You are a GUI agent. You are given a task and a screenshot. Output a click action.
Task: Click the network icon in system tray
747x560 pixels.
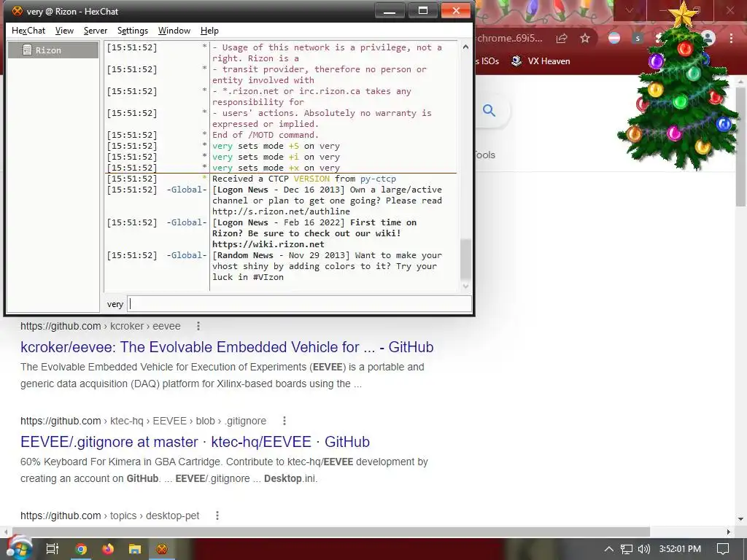pos(627,549)
